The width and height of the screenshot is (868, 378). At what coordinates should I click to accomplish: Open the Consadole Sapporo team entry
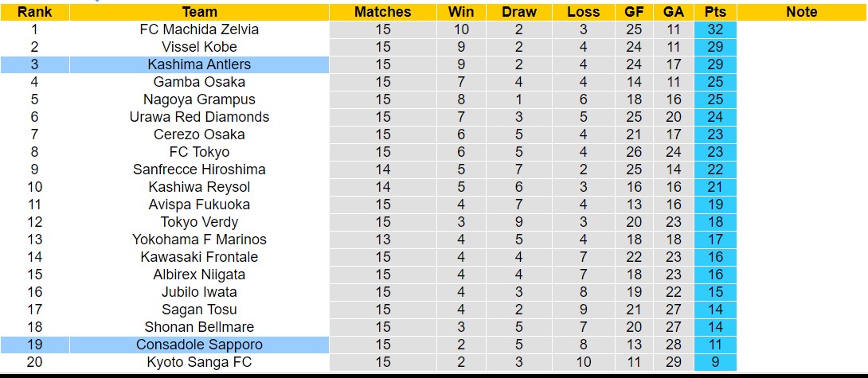199,345
